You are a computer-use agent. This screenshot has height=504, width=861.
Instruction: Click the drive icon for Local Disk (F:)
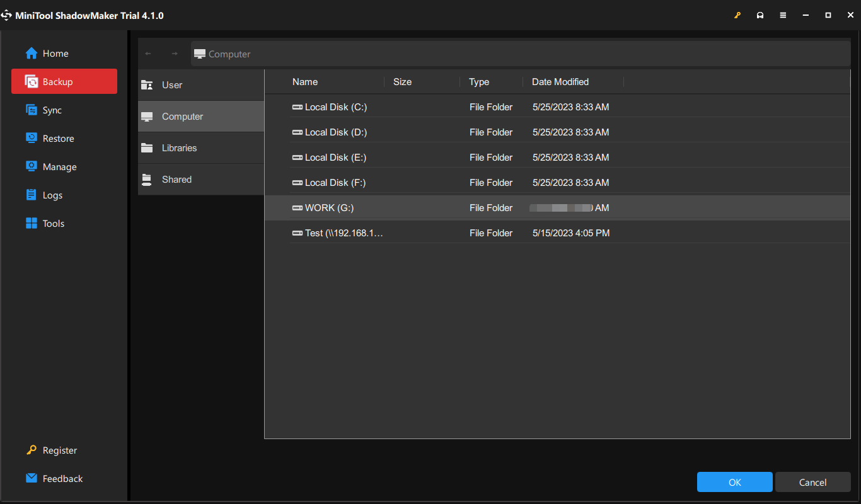[298, 183]
